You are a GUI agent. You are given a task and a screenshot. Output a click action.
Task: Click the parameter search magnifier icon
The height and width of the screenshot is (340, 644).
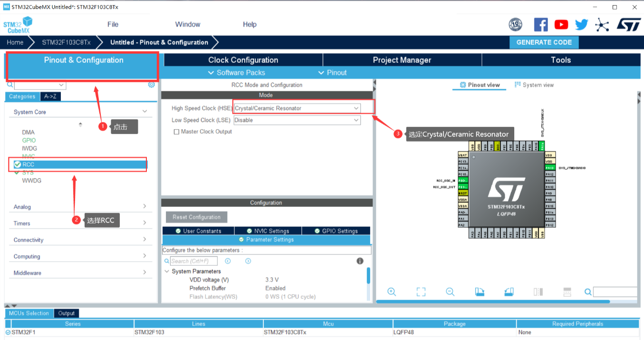pos(167,261)
